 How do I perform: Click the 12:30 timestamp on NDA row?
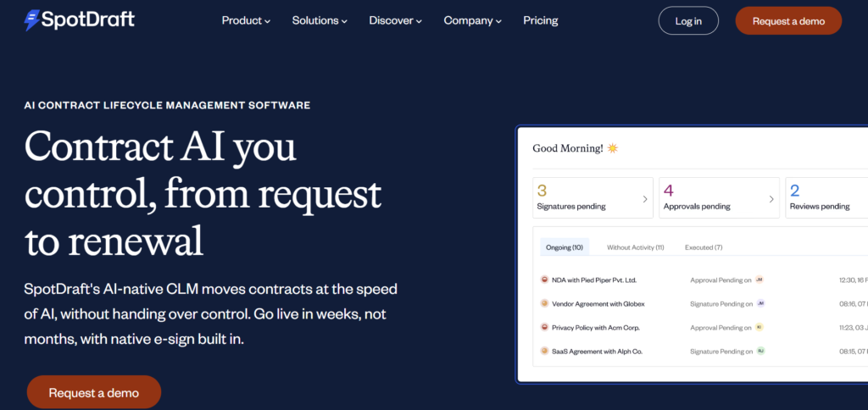pyautogui.click(x=853, y=280)
